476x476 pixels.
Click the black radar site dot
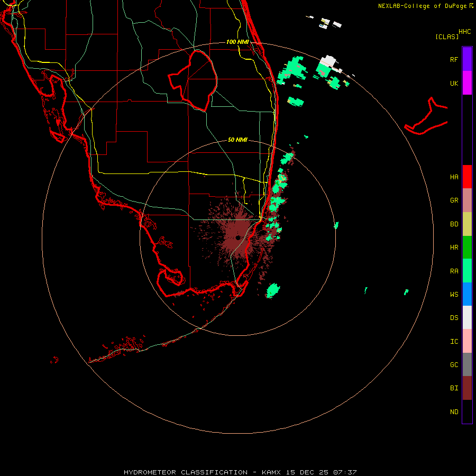pos(238,237)
